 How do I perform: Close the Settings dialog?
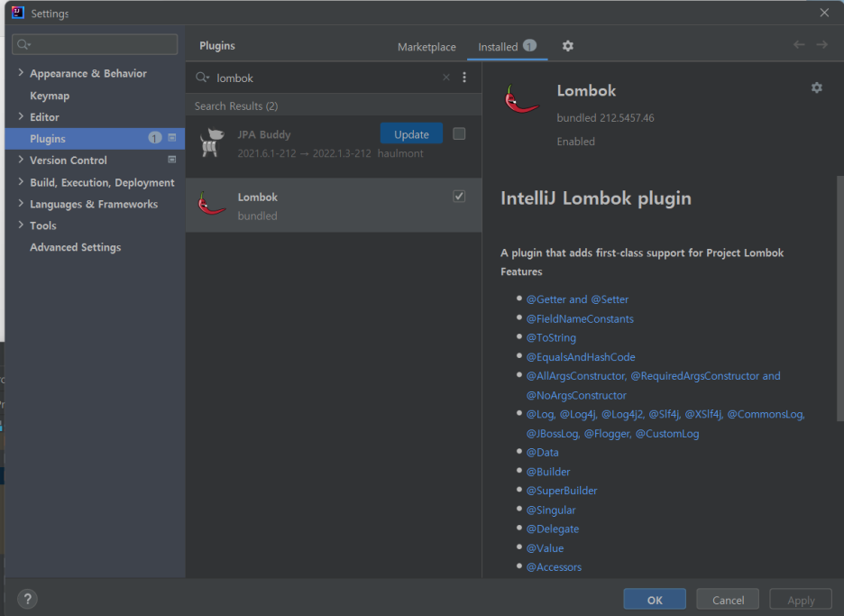point(824,13)
